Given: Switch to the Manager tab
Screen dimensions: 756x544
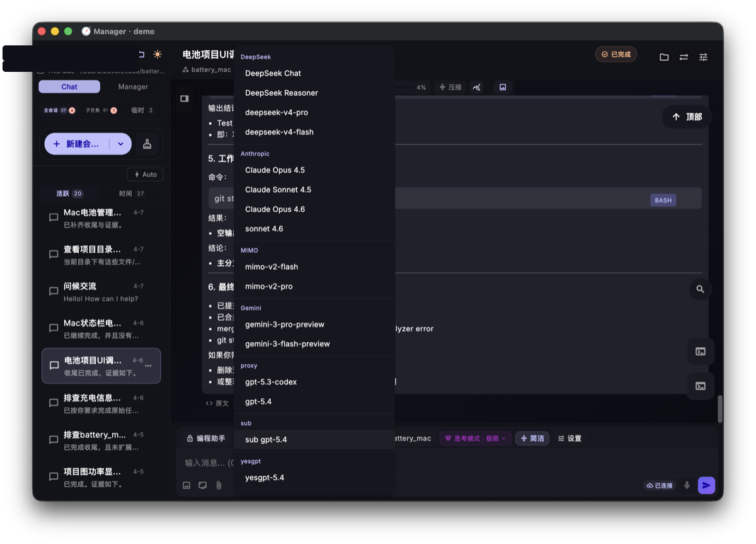Looking at the screenshot, I should tap(133, 87).
